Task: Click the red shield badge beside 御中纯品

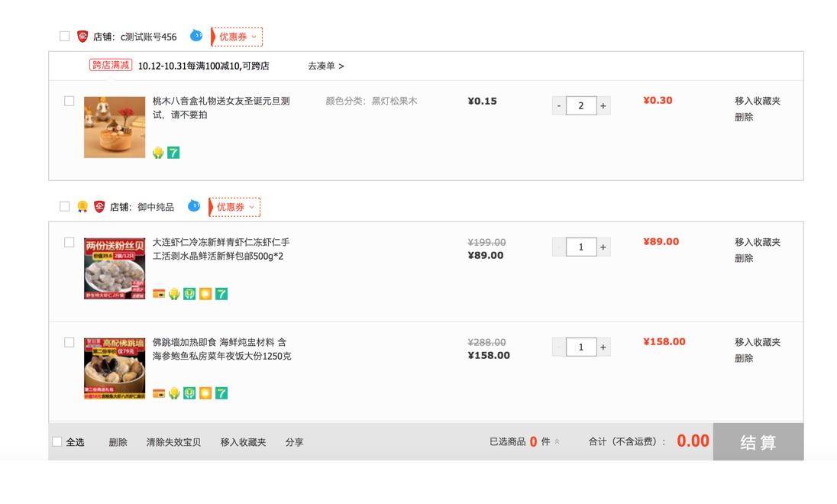Action: [99, 206]
